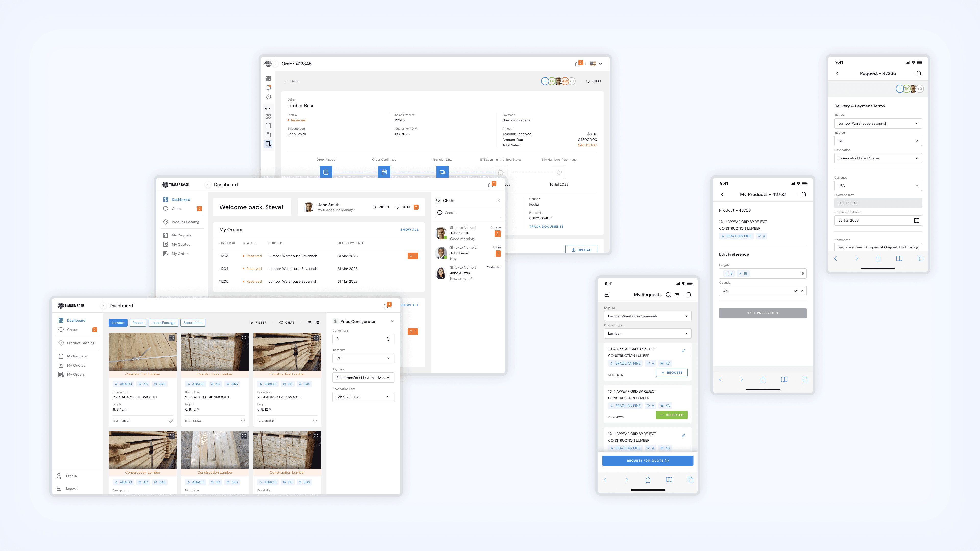Favorite the first 2 x 4 ABACO product card
This screenshot has width=980, height=551.
click(170, 421)
